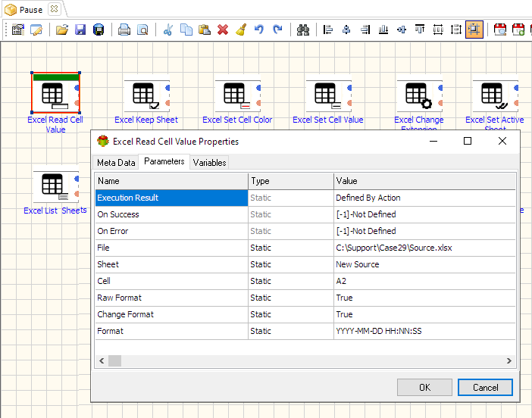
Task: Select the Execution Result row
Action: click(172, 198)
